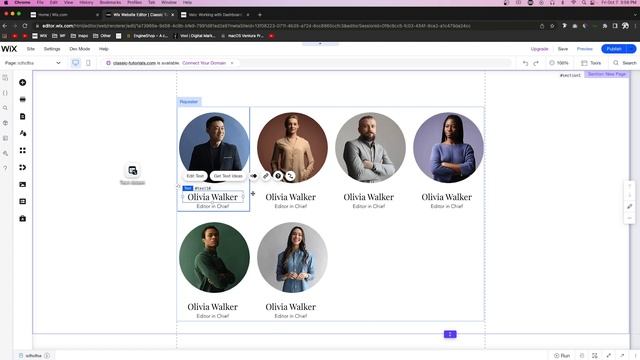Viewport: 640px width, 360px height.
Task: Switch to mobile view
Action: pyautogui.click(x=88, y=63)
